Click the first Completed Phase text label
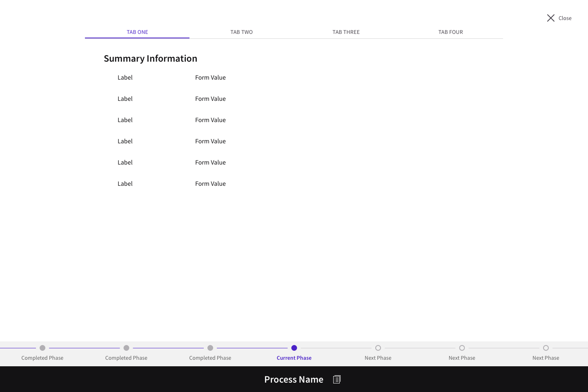Viewport: 588px width, 392px height. coord(42,358)
